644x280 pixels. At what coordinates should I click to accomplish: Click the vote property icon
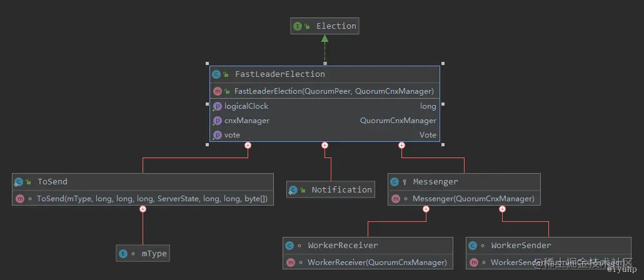(x=217, y=135)
